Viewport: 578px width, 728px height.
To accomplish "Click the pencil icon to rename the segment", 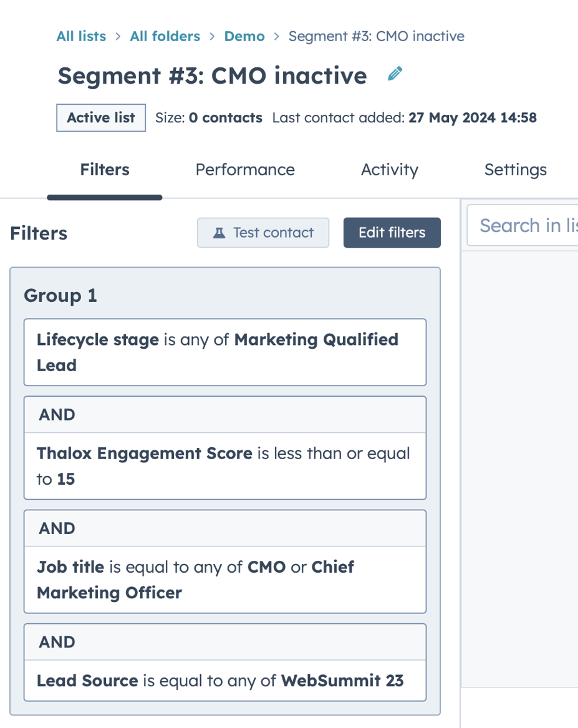I will [395, 74].
